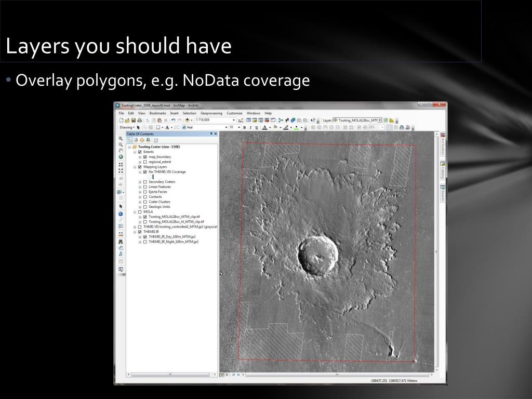Screen dimensions: 532x399
Task: Open the map scale dropdown
Action: [x=233, y=121]
